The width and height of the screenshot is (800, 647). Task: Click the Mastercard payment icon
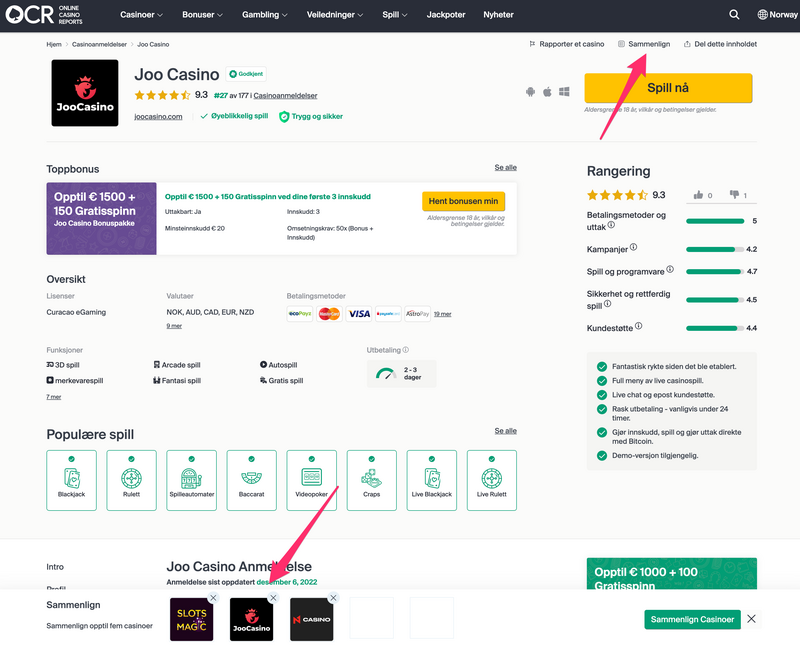point(329,314)
